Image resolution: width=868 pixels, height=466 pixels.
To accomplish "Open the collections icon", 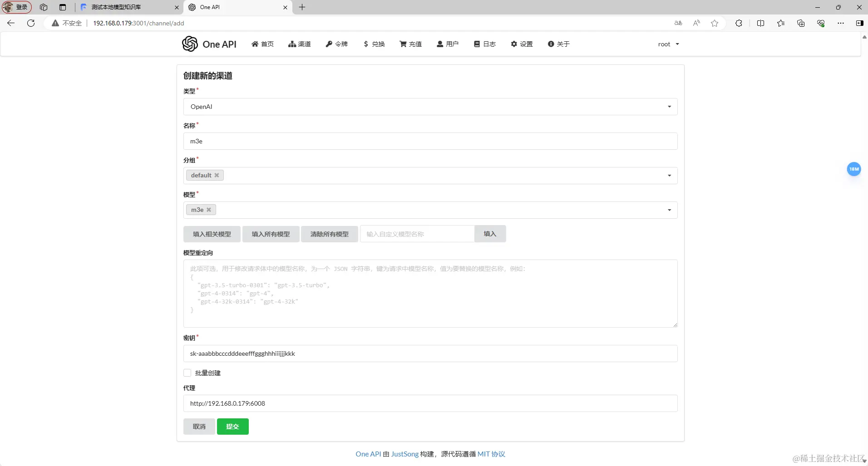I will click(801, 23).
